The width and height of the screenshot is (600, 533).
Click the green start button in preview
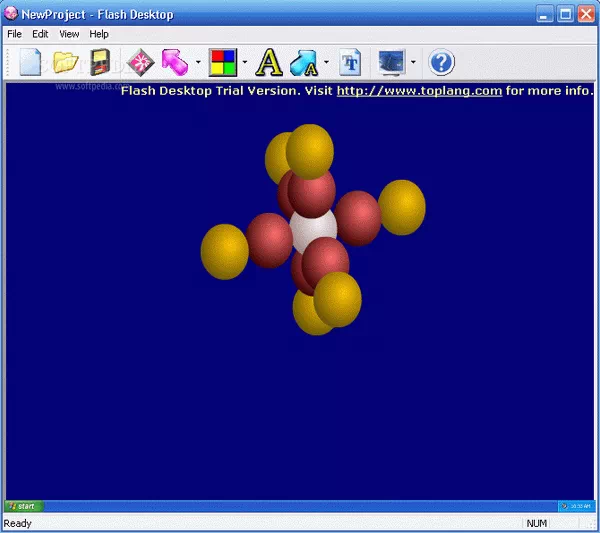(x=20, y=506)
